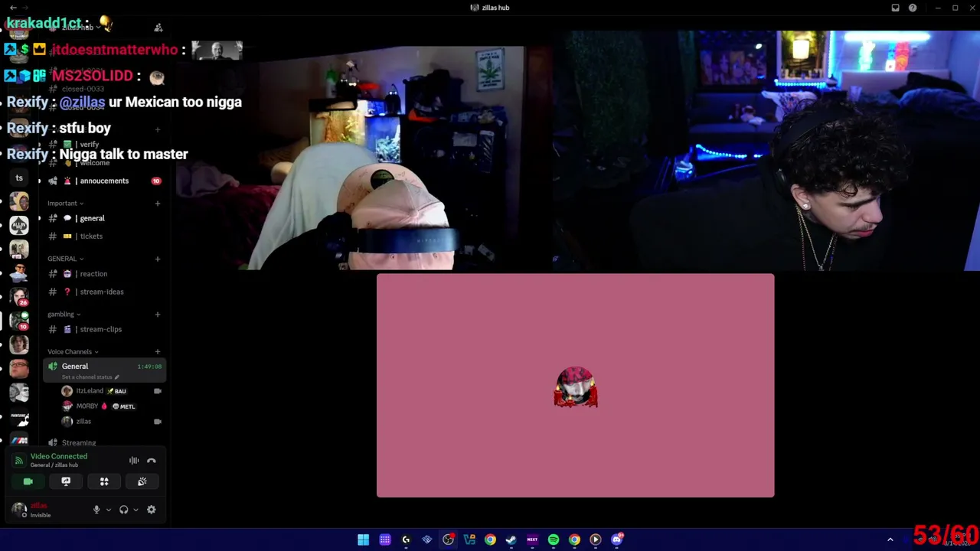Deafen with the headphones icon

[123, 510]
